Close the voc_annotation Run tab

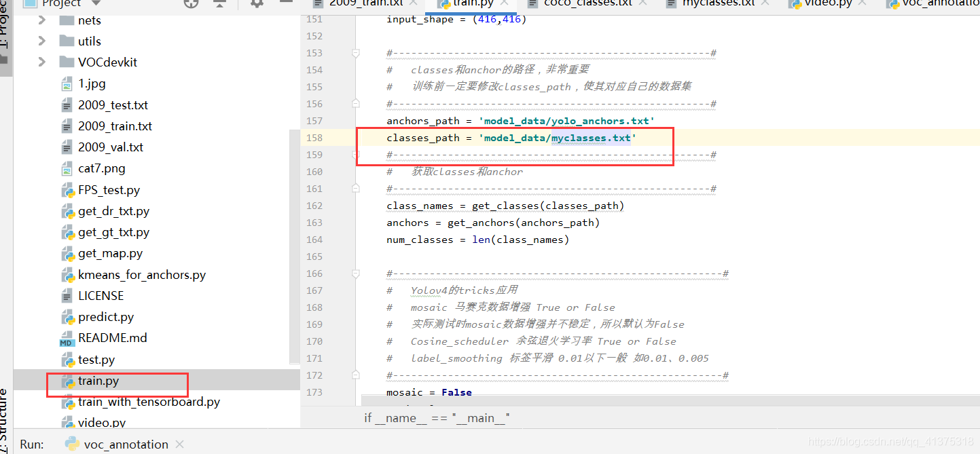point(180,444)
